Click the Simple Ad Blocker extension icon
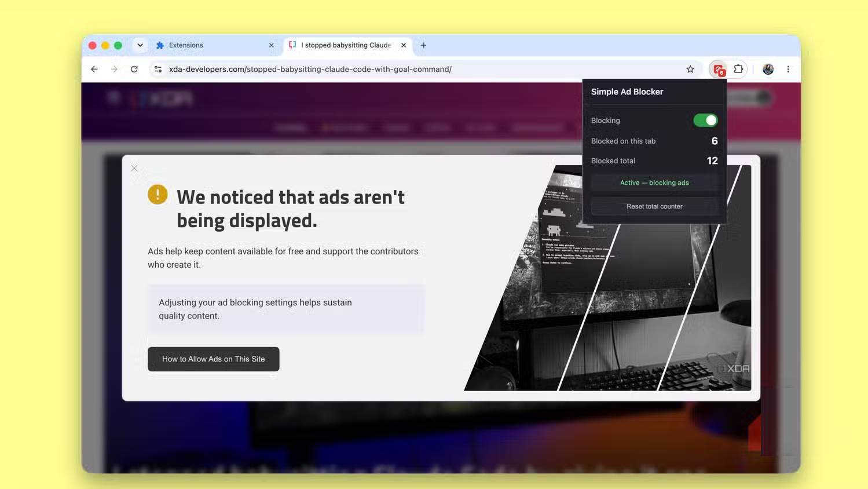868x489 pixels. 719,70
